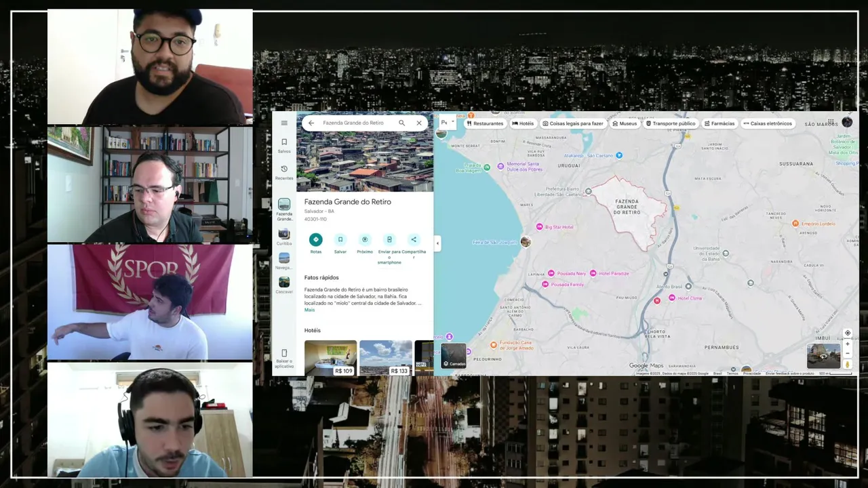Select the Cascavel recent search
Viewport: 868px width, 488px height.
(284, 285)
